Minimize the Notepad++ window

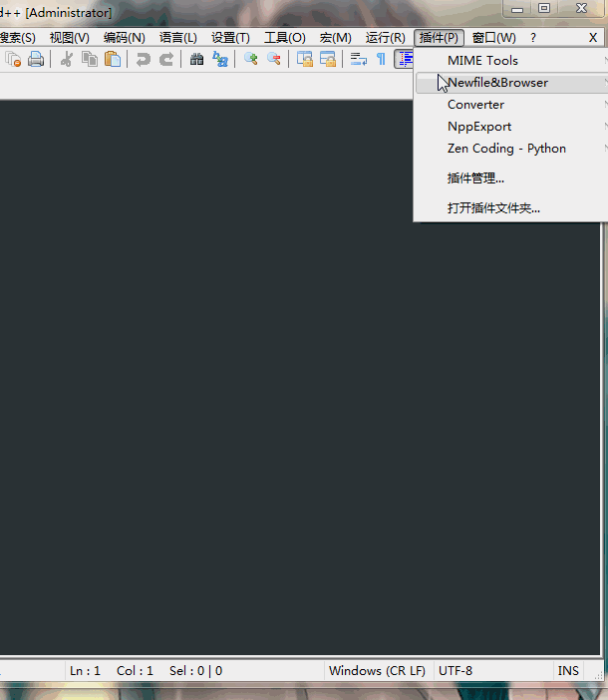point(517,8)
